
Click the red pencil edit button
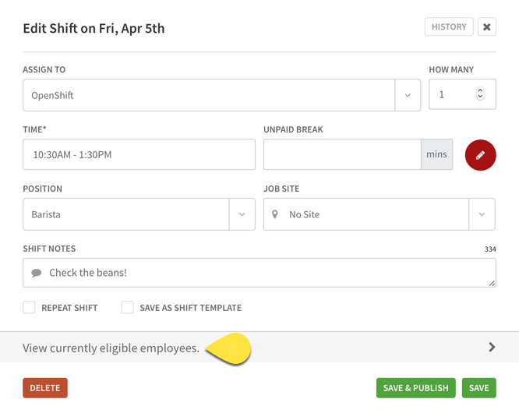480,155
